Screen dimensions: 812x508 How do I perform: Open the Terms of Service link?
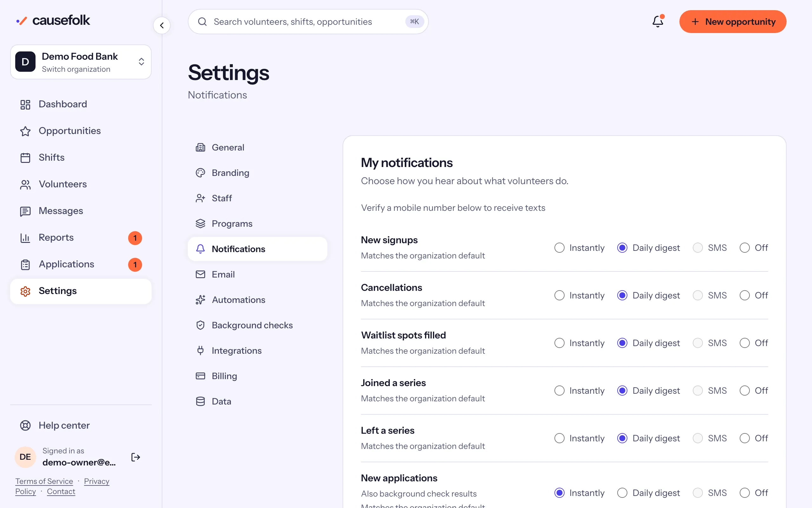tap(44, 481)
